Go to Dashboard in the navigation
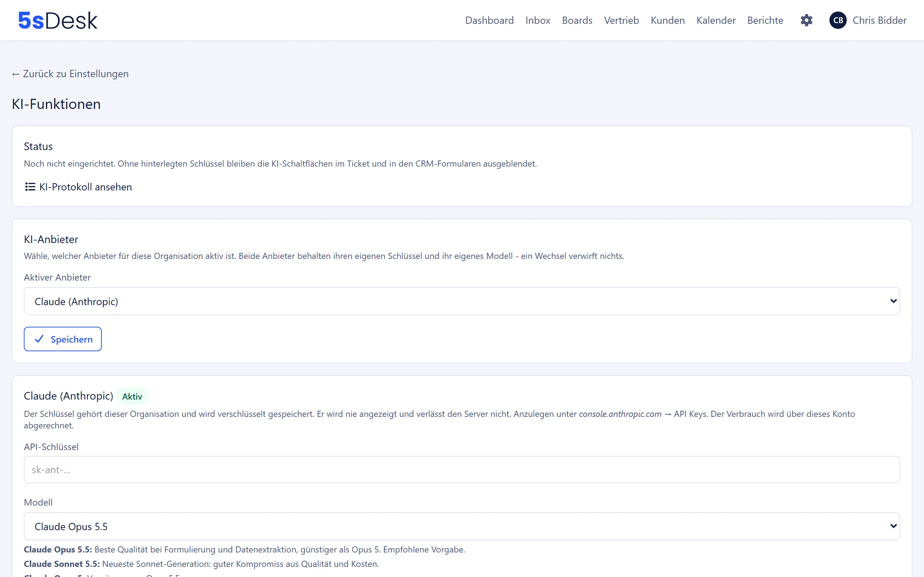Viewport: 924px width, 577px height. pyautogui.click(x=489, y=20)
